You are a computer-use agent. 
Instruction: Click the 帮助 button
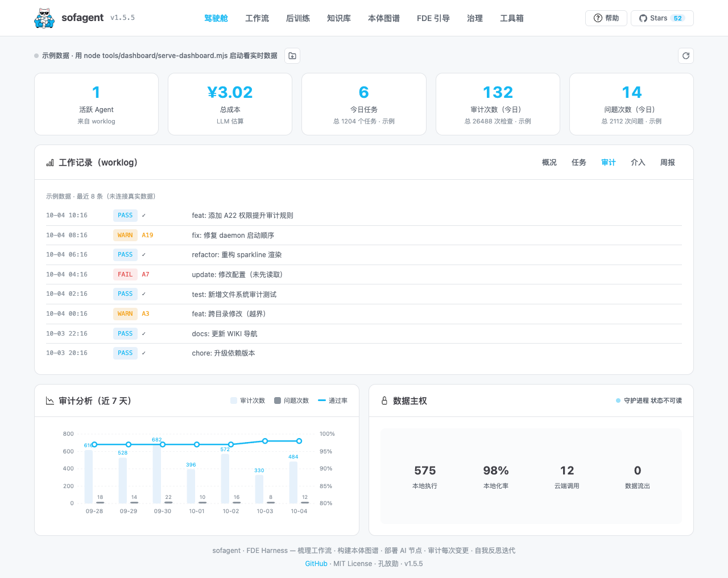click(x=606, y=18)
